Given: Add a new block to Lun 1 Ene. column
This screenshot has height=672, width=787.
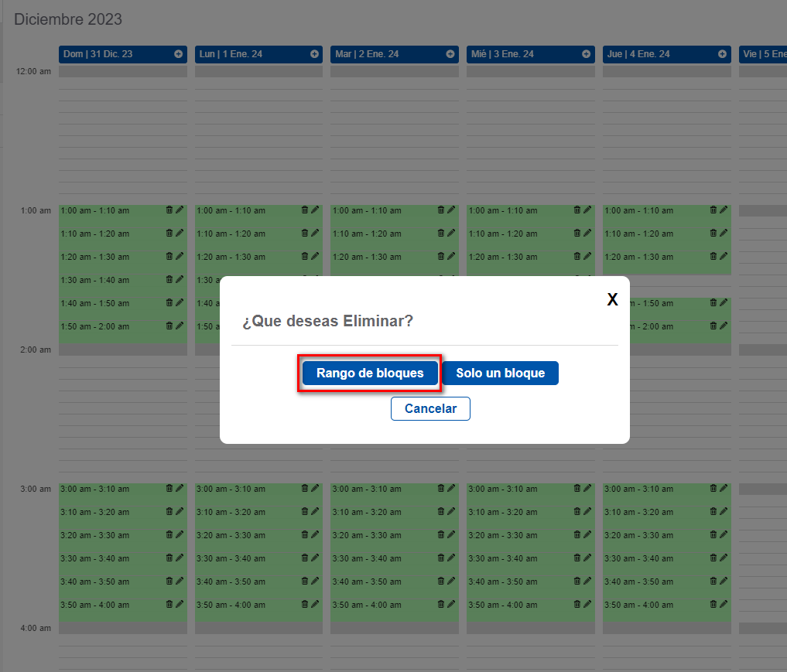Looking at the screenshot, I should 314,54.
